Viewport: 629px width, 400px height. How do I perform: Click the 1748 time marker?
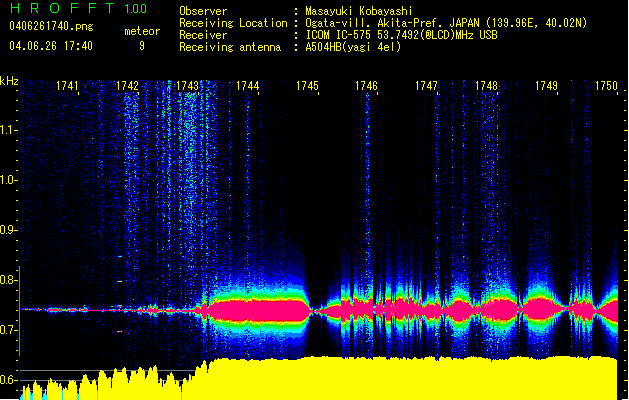(x=487, y=86)
